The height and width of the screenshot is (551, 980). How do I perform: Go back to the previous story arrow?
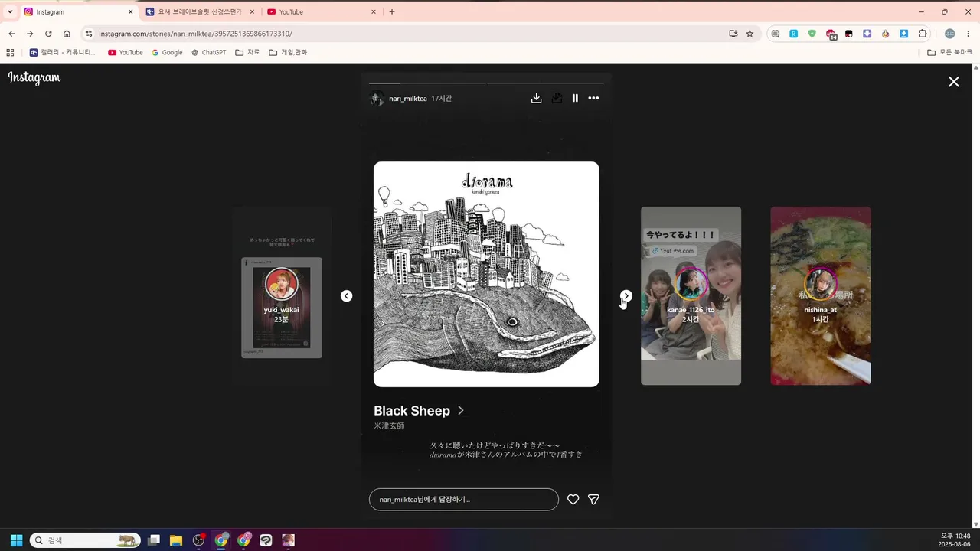click(x=347, y=295)
